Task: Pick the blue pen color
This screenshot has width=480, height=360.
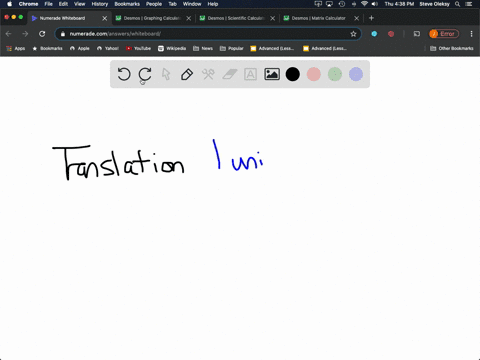Action: (x=356, y=74)
